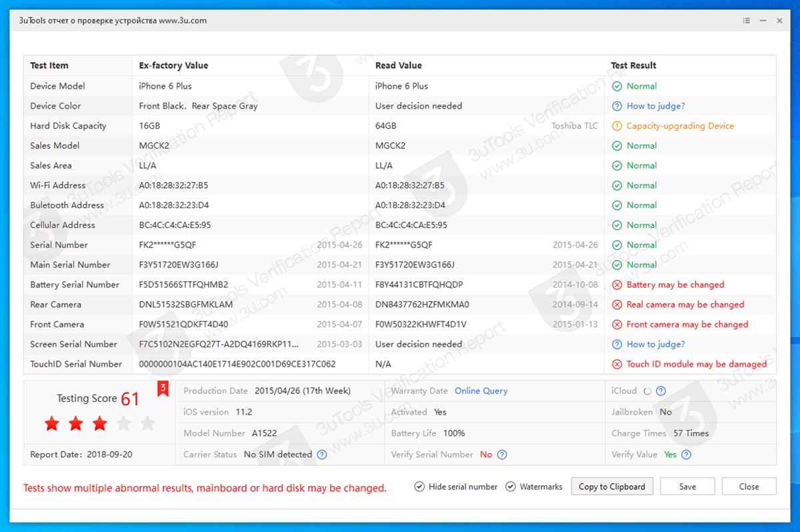
Task: Click the red X icon for Rear Camera
Action: click(x=617, y=305)
